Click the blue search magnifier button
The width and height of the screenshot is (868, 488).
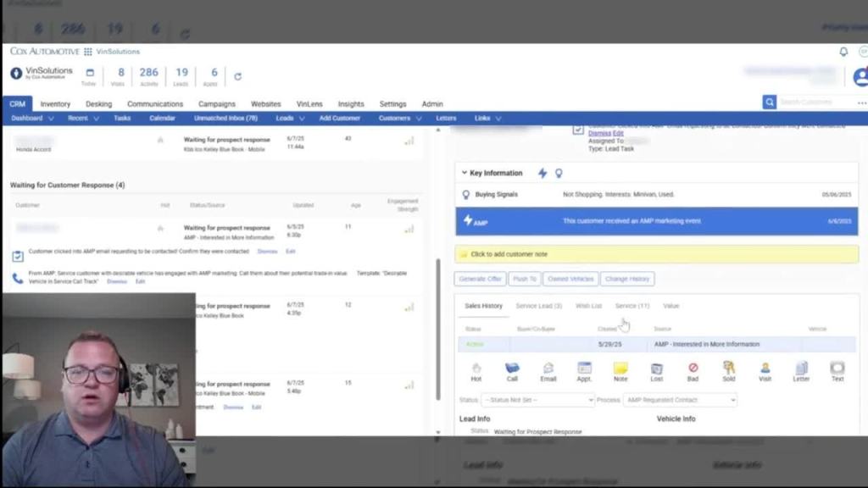click(x=770, y=103)
